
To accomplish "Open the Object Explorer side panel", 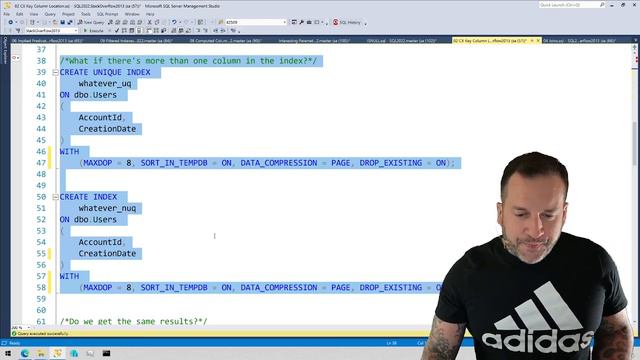I will coord(5,50).
